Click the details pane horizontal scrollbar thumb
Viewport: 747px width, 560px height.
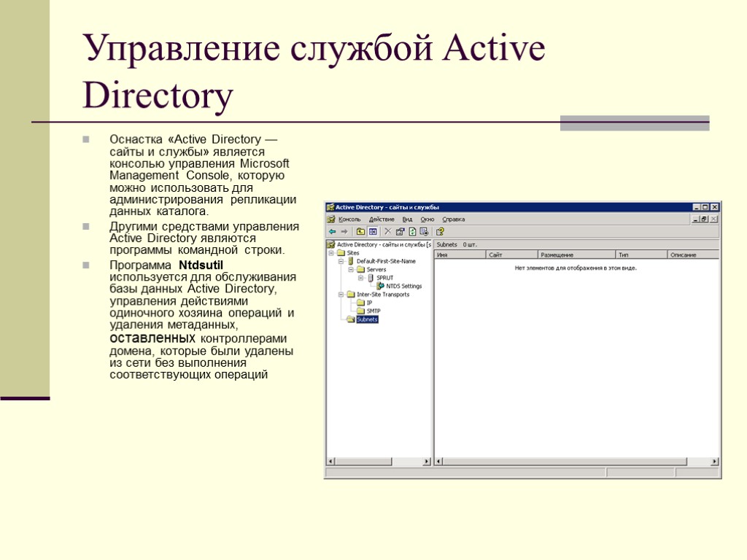pos(565,461)
